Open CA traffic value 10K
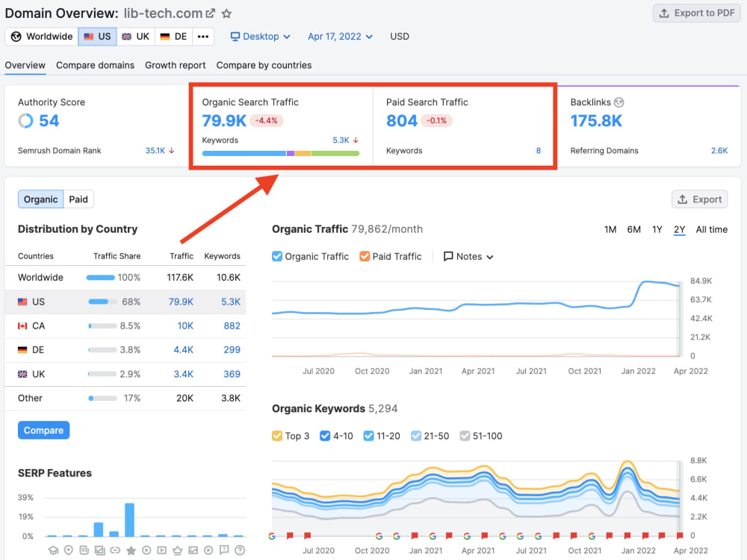 [185, 326]
